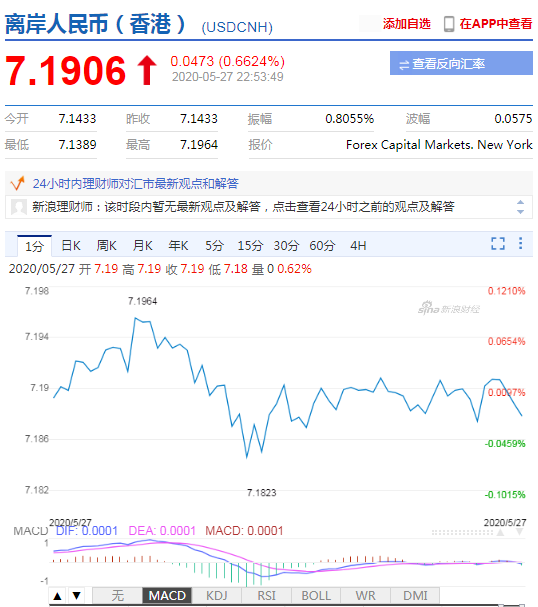Click the 波幅 value 0.0575
Screen dimensions: 538x607
tap(513, 118)
